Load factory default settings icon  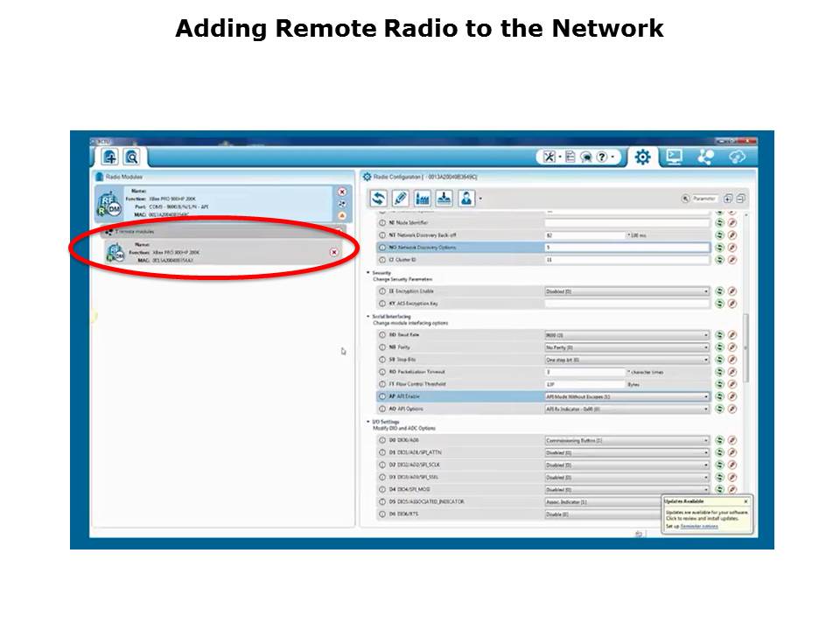pyautogui.click(x=423, y=199)
